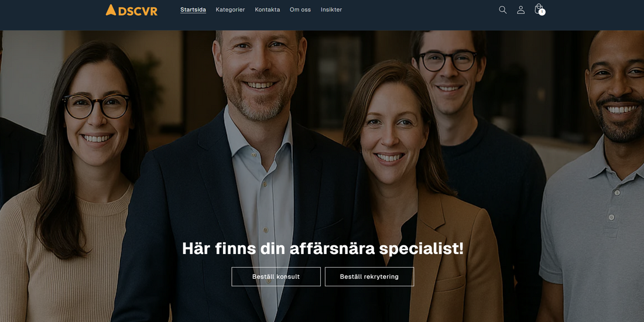The image size is (644, 322).
Task: Open the Om oss page link
Action: pos(300,9)
